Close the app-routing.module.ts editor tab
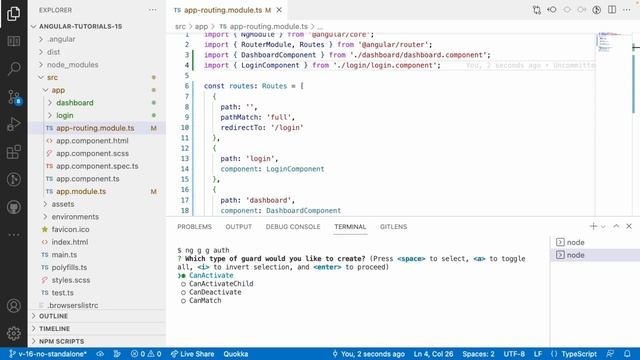640x360 pixels. [279, 10]
